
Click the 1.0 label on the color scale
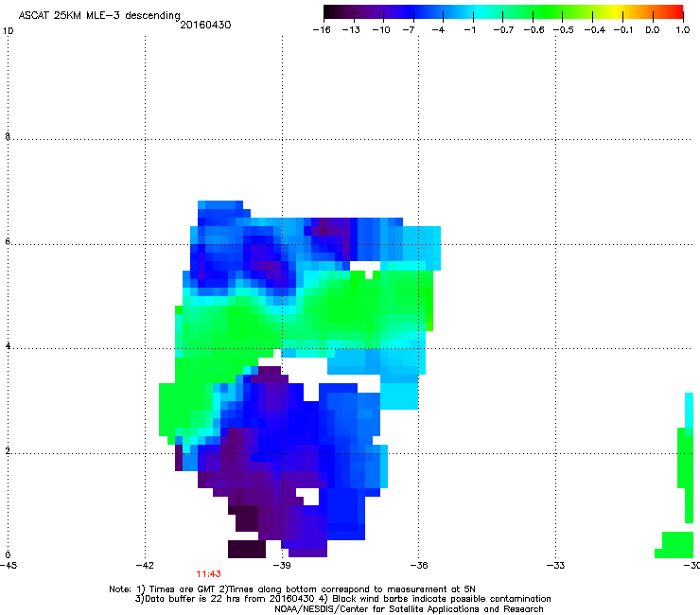coord(683,30)
